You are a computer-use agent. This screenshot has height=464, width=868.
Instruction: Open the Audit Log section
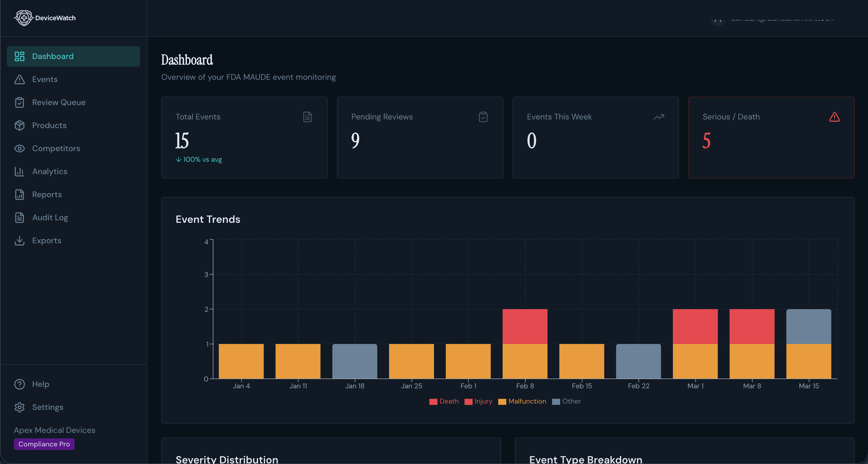(x=50, y=218)
